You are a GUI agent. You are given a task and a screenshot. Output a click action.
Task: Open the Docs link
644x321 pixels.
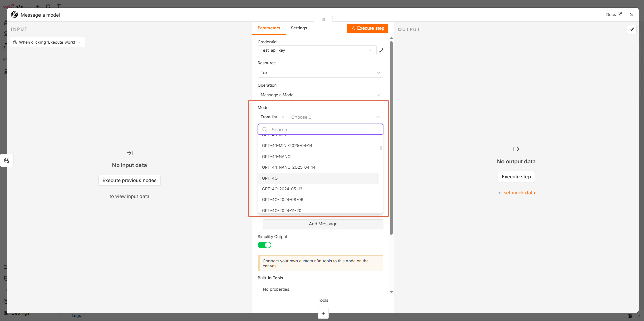point(614,15)
